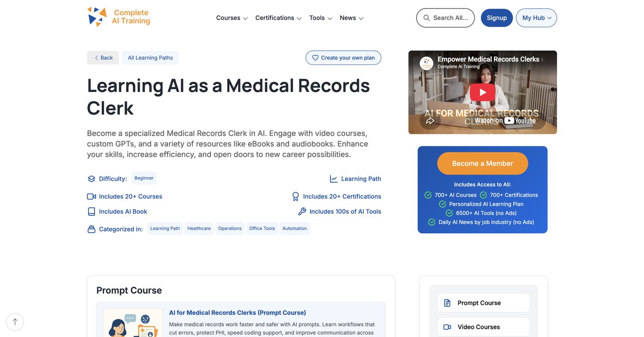Click the video camera Courses icon
Image resolution: width=644 pixels, height=337 pixels.
(91, 197)
